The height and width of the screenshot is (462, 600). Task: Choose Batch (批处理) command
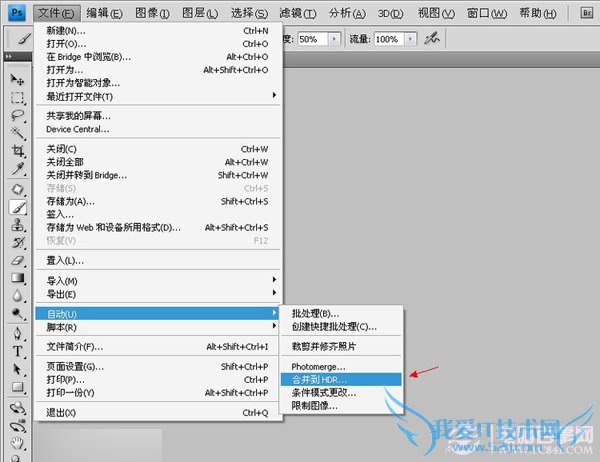(341, 313)
